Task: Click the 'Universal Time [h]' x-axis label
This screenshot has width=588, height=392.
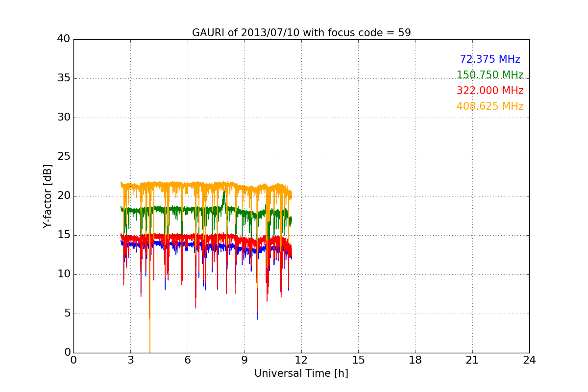Action: 301,373
